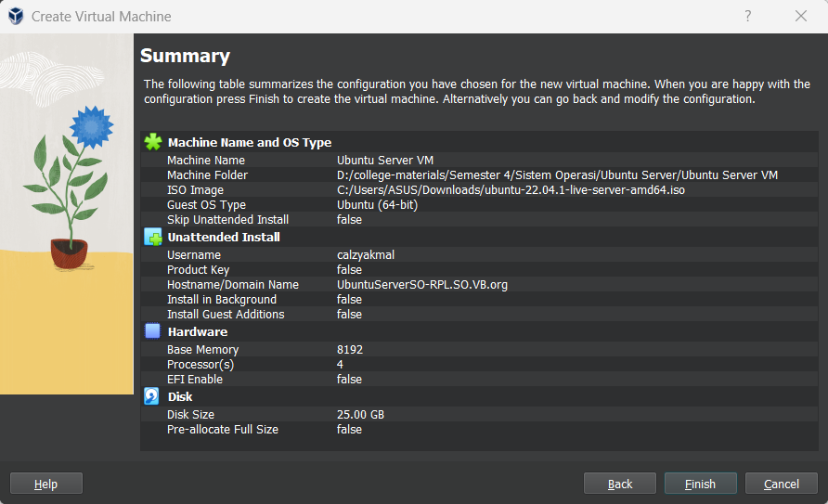Click the Username label
The image size is (828, 504).
pyautogui.click(x=194, y=255)
